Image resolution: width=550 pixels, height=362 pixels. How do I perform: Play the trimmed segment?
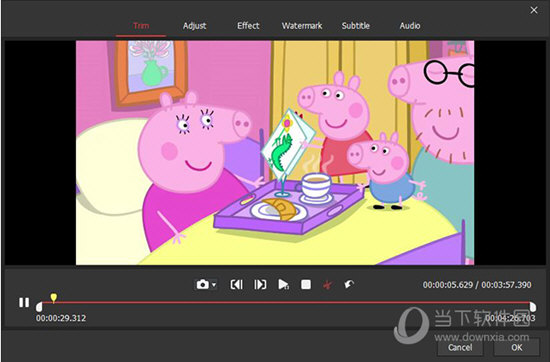(x=283, y=284)
